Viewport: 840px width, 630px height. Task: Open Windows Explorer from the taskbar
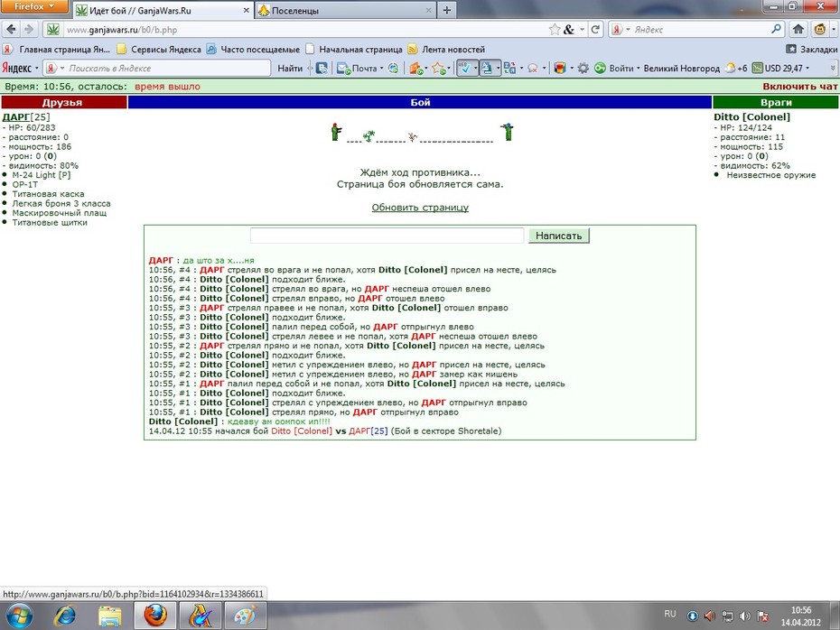coord(110,616)
